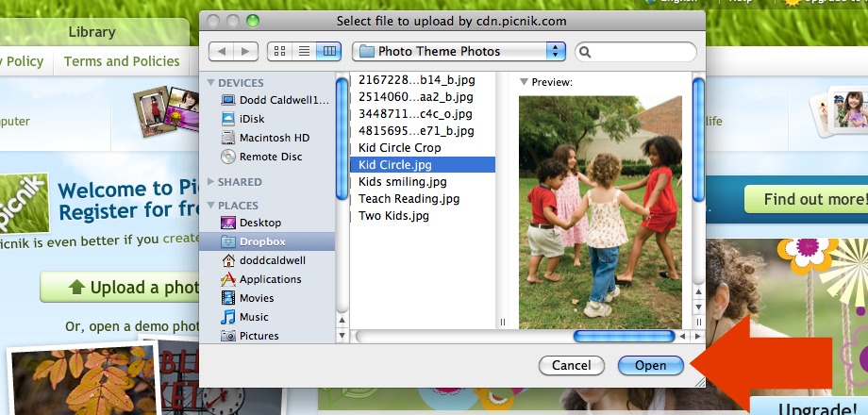Expand the SHARED section
This screenshot has width=868, height=415.
coord(211,181)
